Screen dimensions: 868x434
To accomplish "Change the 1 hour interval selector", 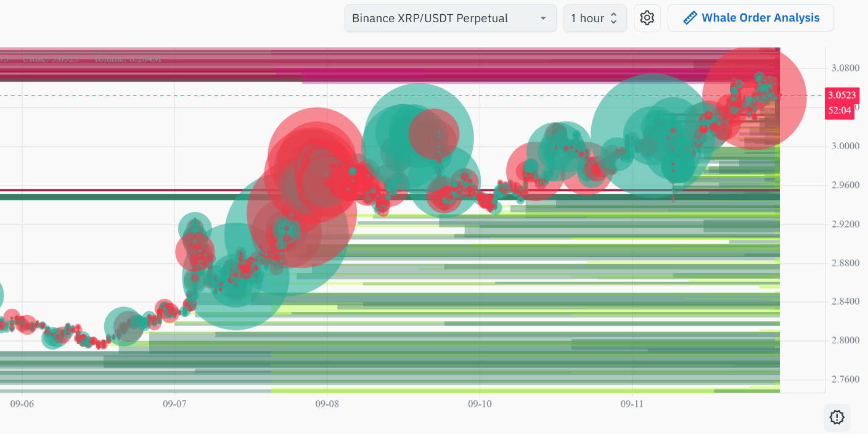I will [594, 18].
